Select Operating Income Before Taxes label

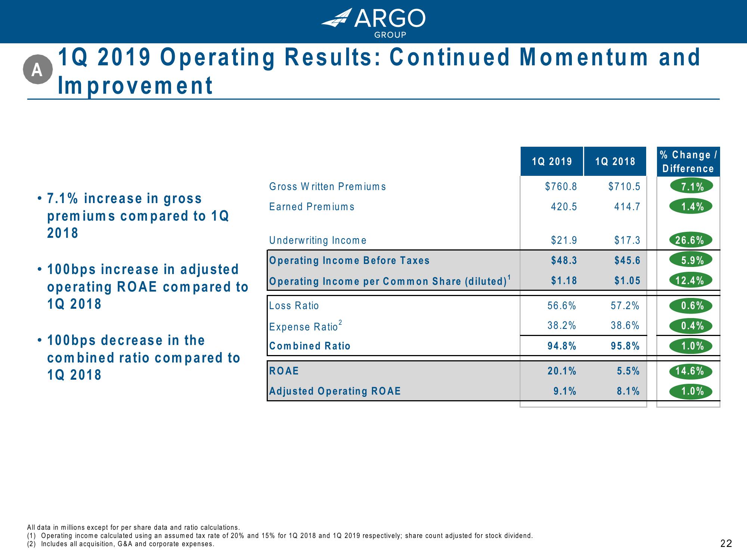pos(349,260)
